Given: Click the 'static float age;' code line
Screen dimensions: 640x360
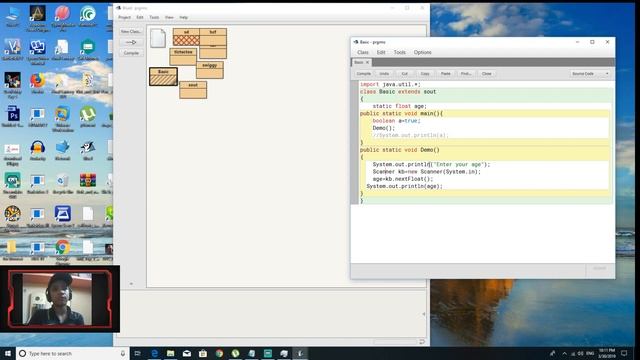Looking at the screenshot, I should coord(400,106).
